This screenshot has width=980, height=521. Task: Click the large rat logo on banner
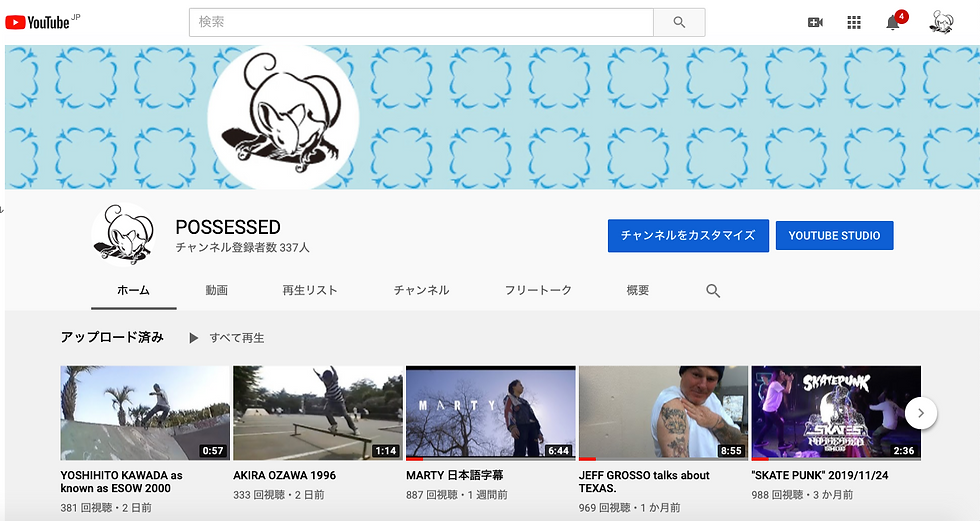[283, 116]
